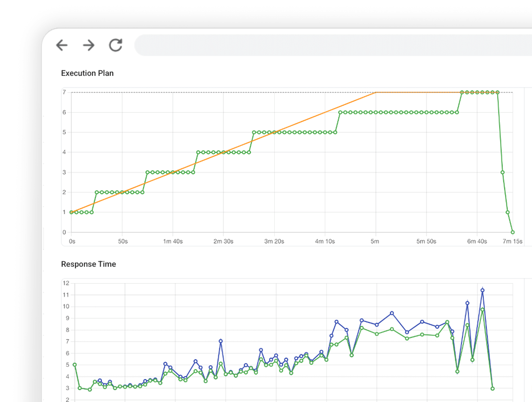
Task: Click the browser forward arrow
Action: tap(88, 45)
